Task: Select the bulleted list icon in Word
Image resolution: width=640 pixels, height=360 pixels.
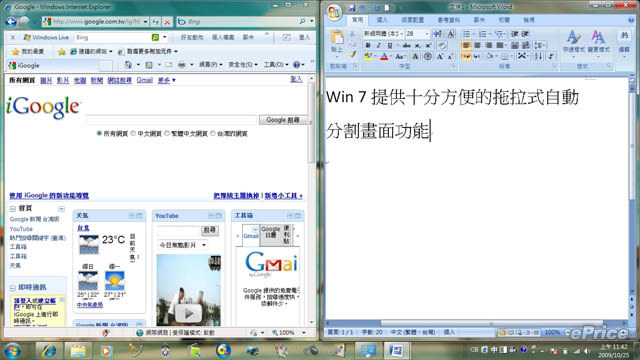Action: click(x=468, y=34)
